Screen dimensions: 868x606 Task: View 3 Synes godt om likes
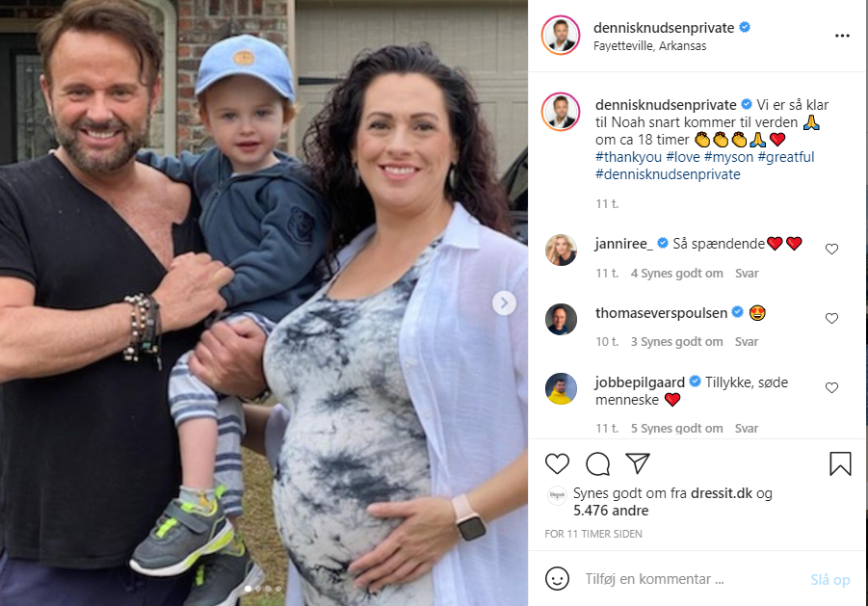click(x=676, y=342)
